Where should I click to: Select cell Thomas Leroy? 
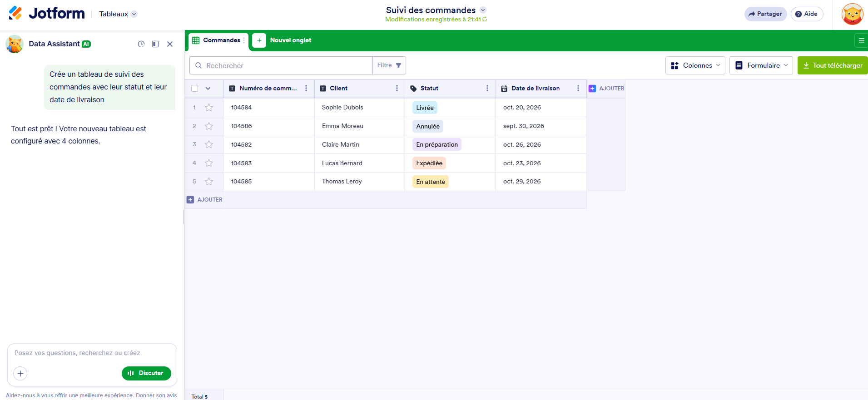click(x=360, y=182)
